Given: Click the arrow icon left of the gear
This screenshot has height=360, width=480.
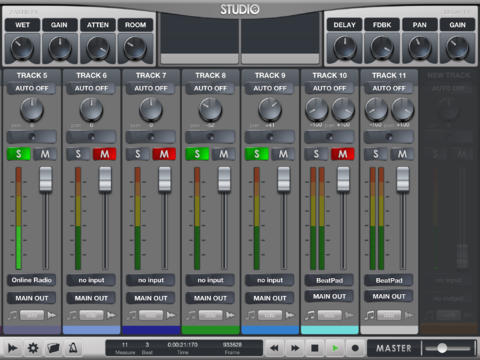Looking at the screenshot, I should [x=13, y=348].
